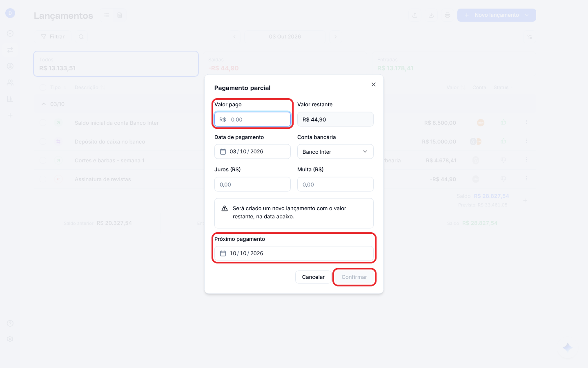The image size is (588, 368).
Task: Select the Saídas summary card
Action: (x=285, y=64)
